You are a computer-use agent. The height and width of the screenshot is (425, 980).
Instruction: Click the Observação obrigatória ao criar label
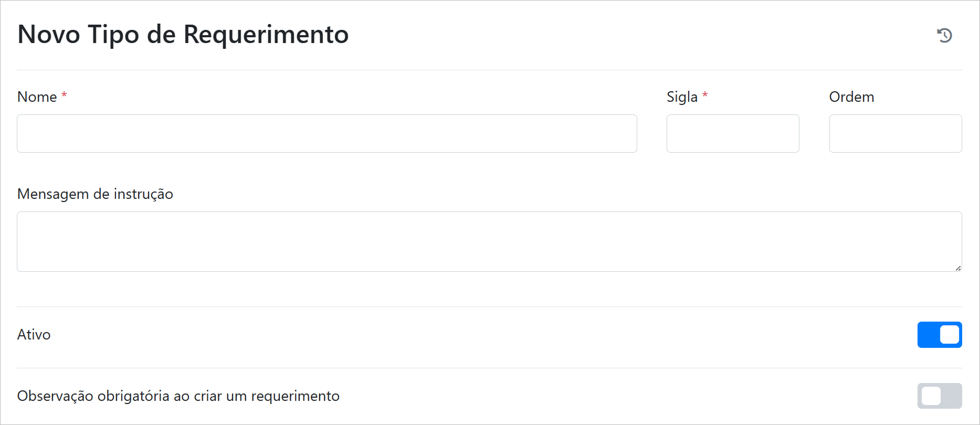[x=178, y=396]
